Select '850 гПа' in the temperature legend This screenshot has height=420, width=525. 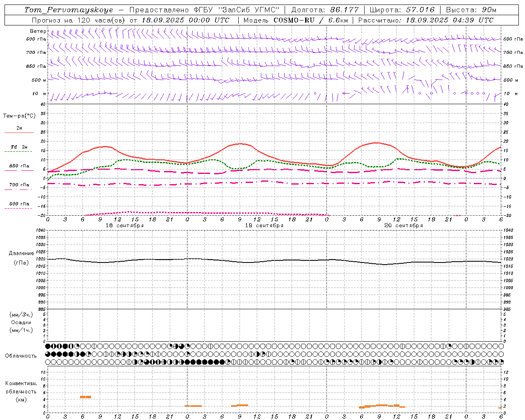[x=19, y=166]
